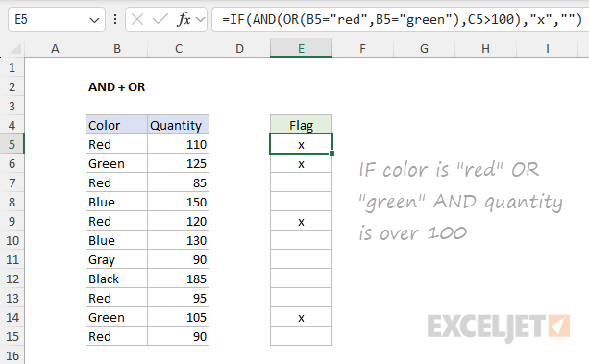Click the 'Red' cell in row 15

117,336
